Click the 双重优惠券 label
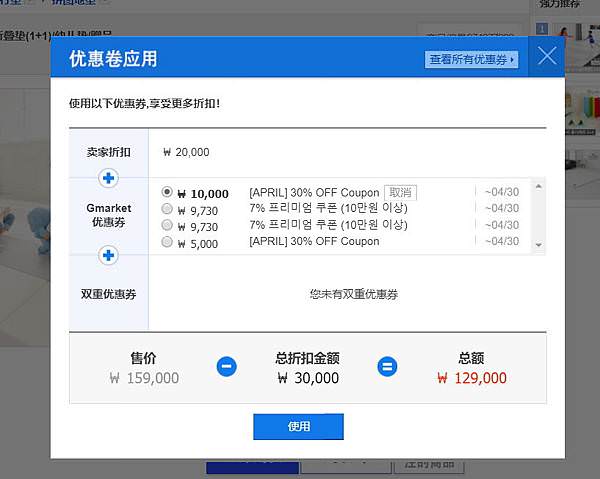600x479 pixels. click(x=109, y=294)
